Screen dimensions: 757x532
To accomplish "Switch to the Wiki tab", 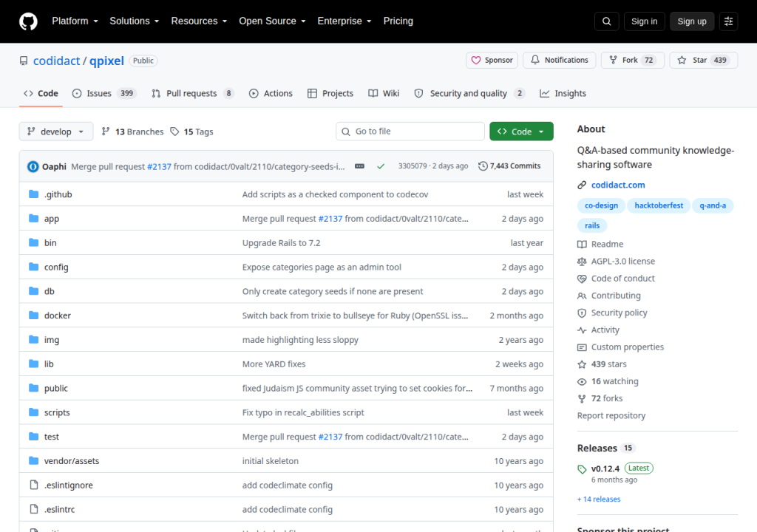I will pyautogui.click(x=384, y=94).
